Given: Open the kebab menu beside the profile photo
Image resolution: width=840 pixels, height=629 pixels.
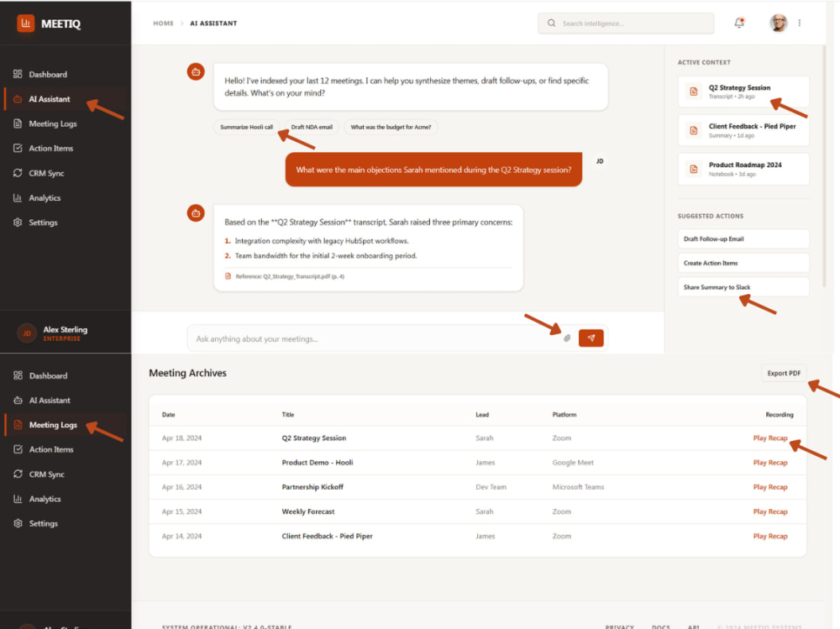Looking at the screenshot, I should tap(800, 23).
